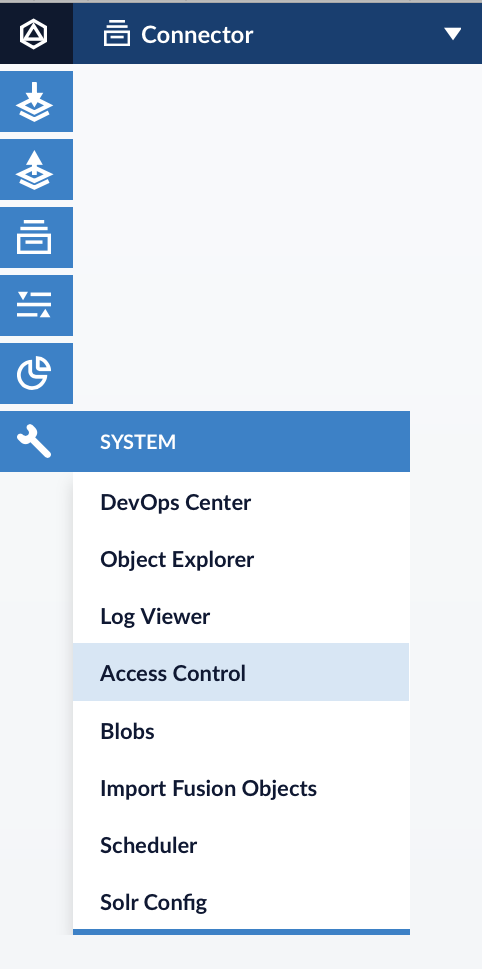This screenshot has width=482, height=969.
Task: Open the Log Viewer
Action: [x=241, y=616]
